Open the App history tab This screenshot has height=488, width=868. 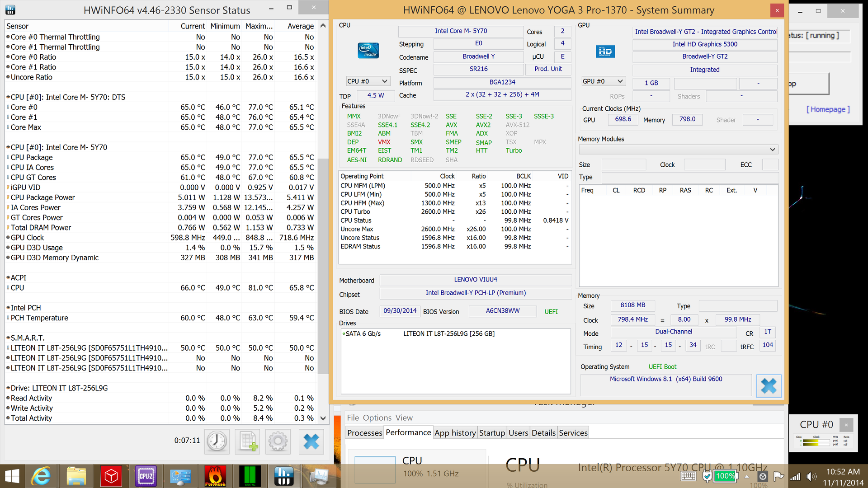click(455, 433)
